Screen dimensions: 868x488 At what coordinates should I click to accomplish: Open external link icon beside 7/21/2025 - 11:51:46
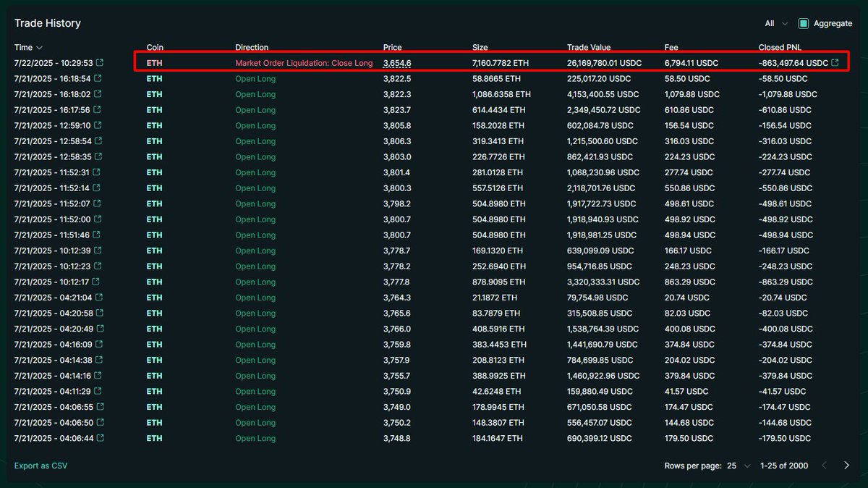pos(96,235)
